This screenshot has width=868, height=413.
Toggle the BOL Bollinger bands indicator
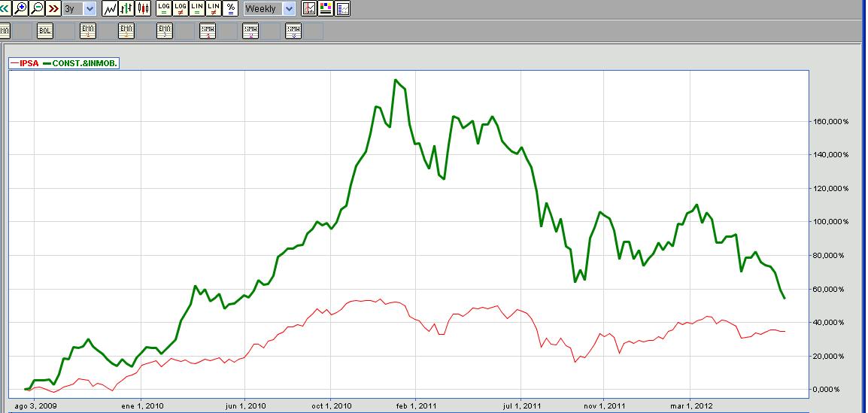point(45,31)
